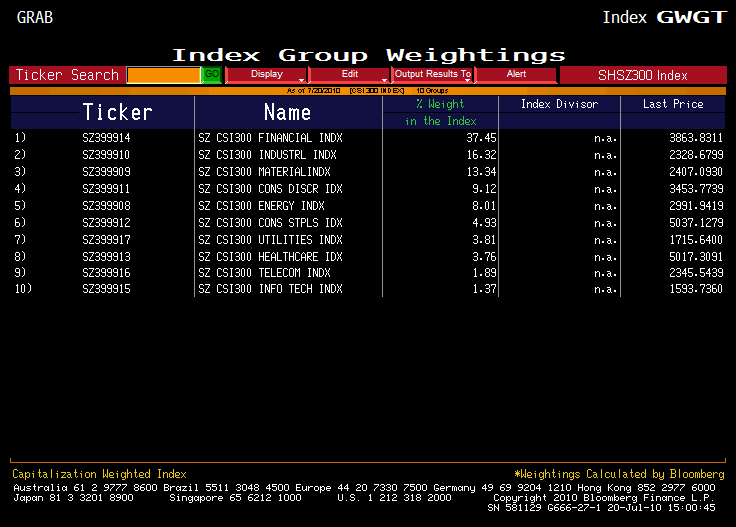Click weight value 16.32
This screenshot has width=736, height=527.
[x=481, y=155]
